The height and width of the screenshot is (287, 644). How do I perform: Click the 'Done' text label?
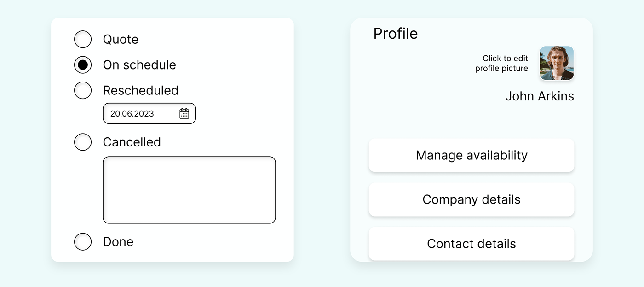click(x=118, y=241)
